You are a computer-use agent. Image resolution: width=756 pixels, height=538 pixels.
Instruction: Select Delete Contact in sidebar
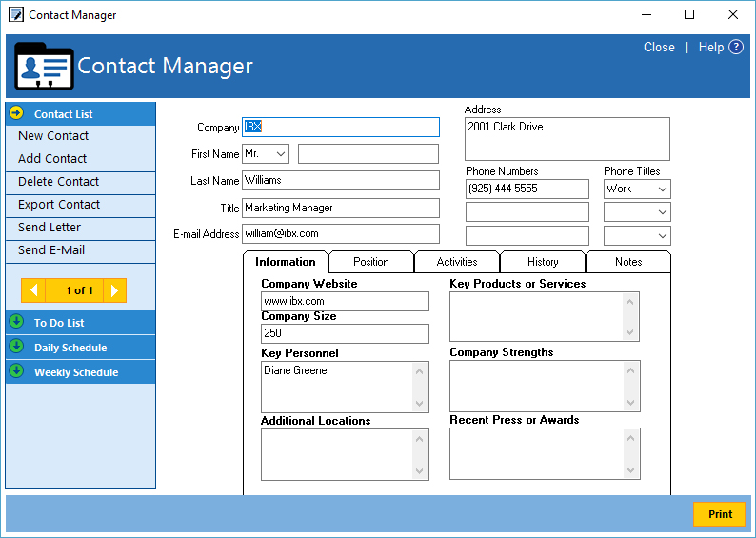(x=59, y=182)
